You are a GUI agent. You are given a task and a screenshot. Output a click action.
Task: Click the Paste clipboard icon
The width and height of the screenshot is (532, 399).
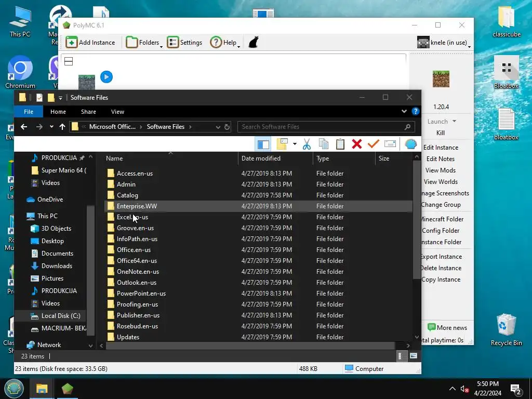click(340, 144)
